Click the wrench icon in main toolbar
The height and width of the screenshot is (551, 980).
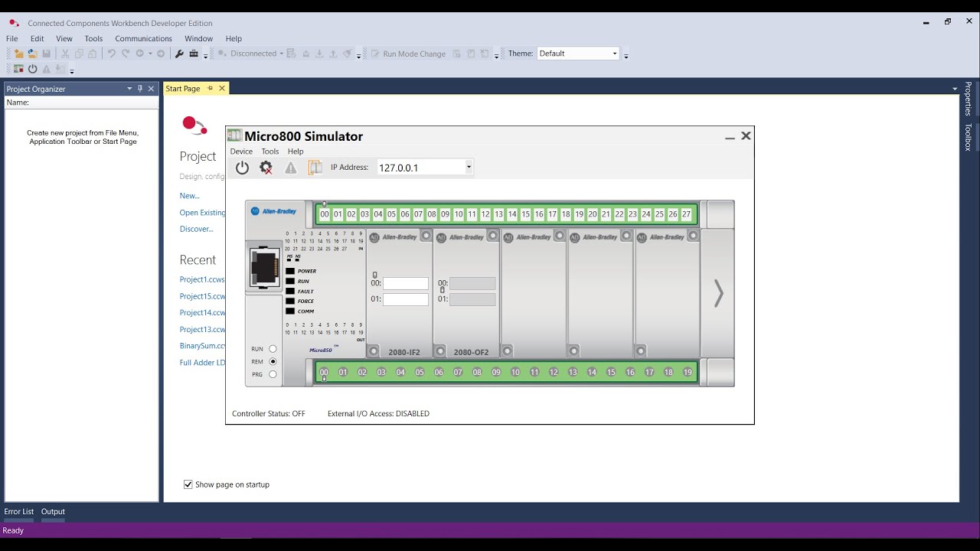(x=179, y=54)
